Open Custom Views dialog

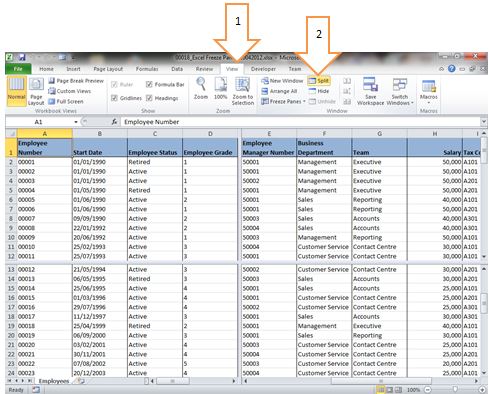70,91
